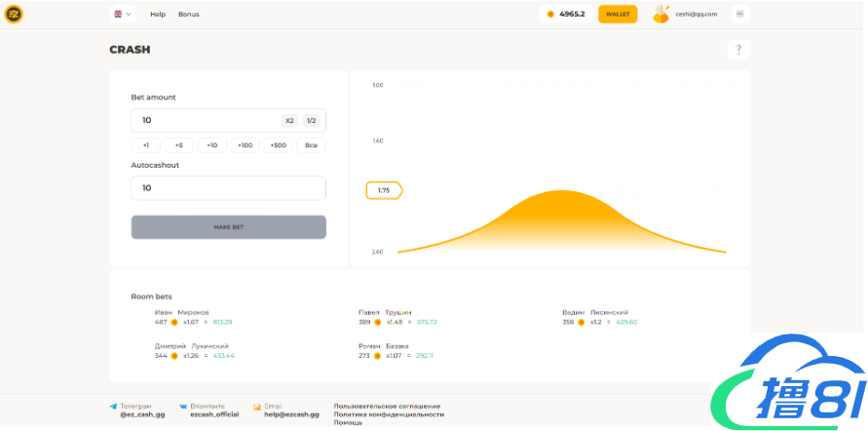Open the Help menu item

tap(158, 14)
